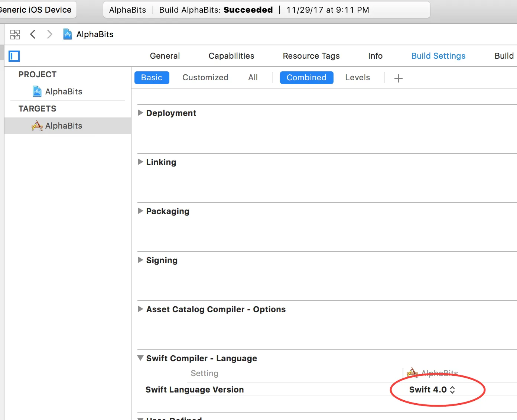Viewport: 517px width, 420px height.
Task: Expand the Deployment section
Action: [140, 113]
